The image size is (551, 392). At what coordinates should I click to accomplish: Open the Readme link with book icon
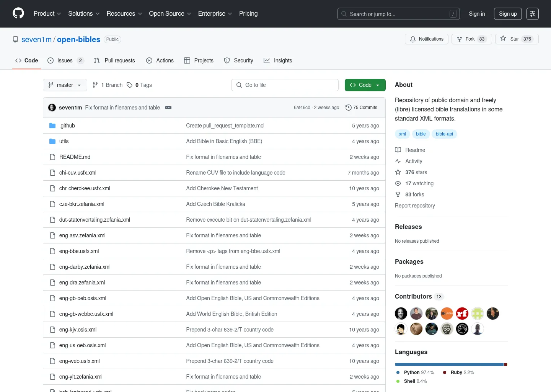click(410, 150)
